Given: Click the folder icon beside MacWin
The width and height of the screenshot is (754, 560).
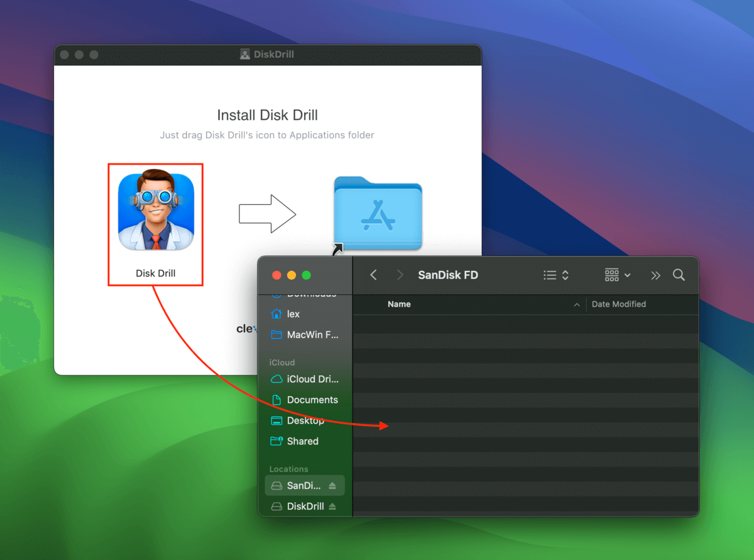Looking at the screenshot, I should pyautogui.click(x=276, y=335).
